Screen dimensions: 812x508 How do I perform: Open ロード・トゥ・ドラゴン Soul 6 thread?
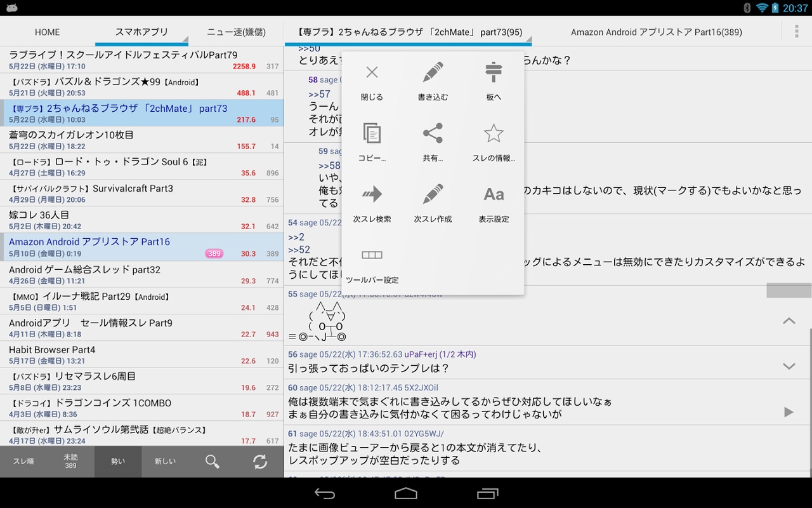[x=142, y=166]
